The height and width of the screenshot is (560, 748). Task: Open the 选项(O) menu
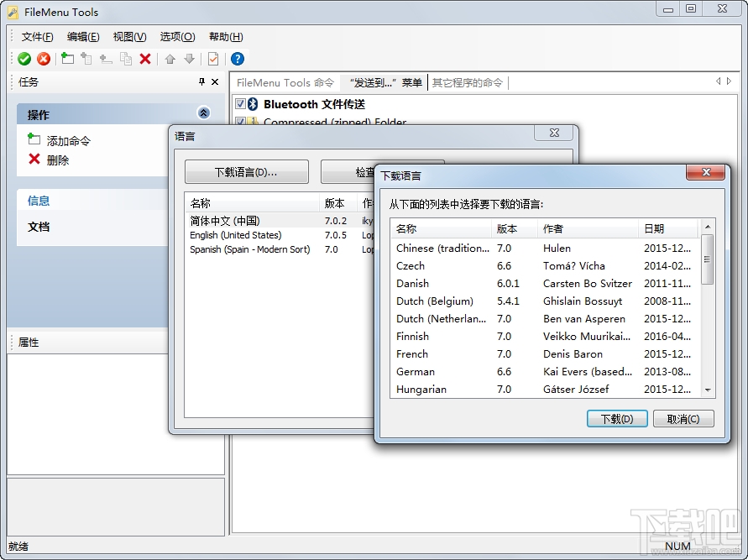point(177,37)
